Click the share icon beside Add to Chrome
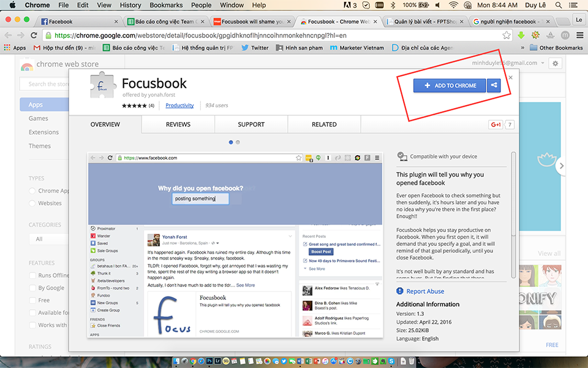588x368 pixels. 494,86
